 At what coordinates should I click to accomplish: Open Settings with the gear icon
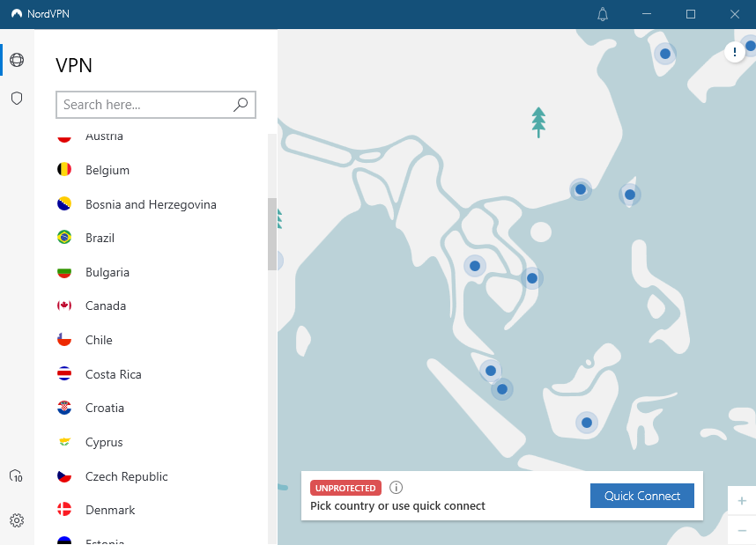click(x=16, y=520)
